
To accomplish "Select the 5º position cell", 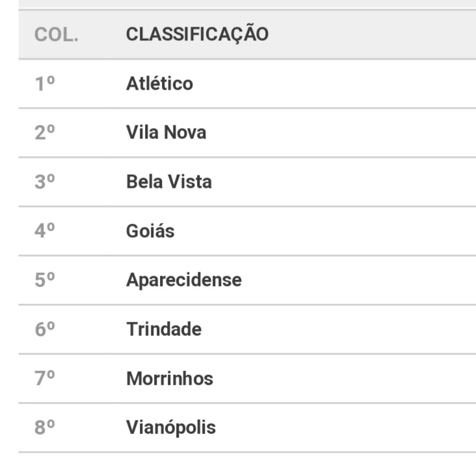I will 45,280.
